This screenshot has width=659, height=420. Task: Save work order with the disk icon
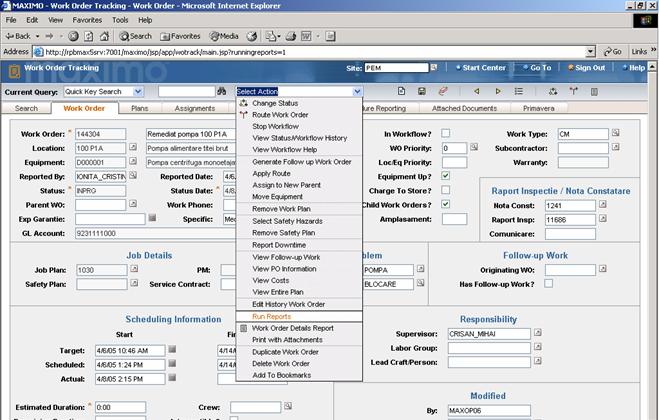tap(422, 91)
